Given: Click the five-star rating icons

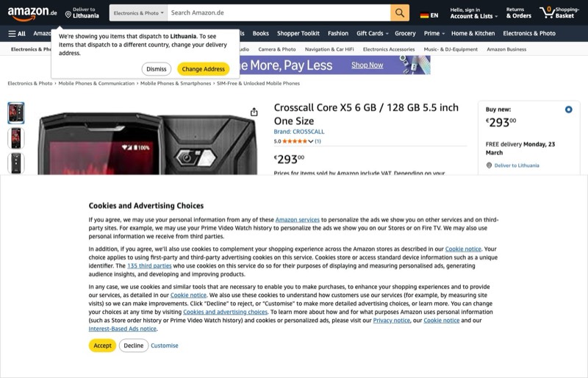Looking at the screenshot, I should click(x=295, y=141).
